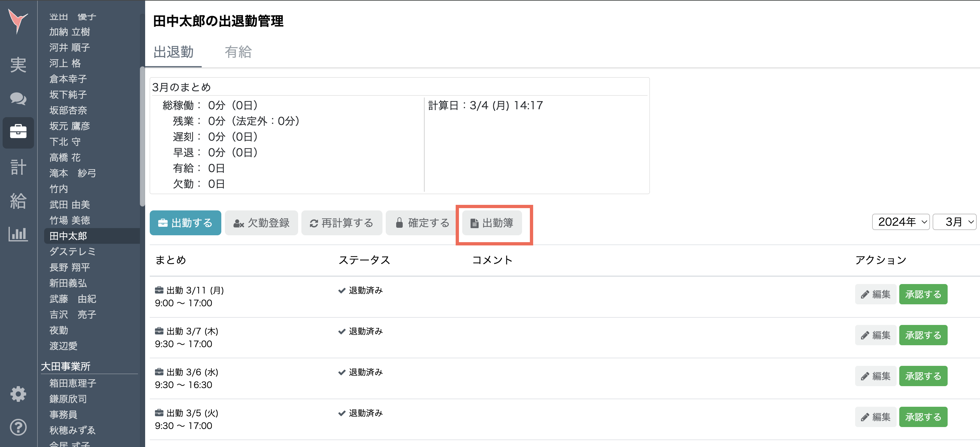The image size is (980, 447).
Task: Click the help question mark icon
Action: [18, 428]
